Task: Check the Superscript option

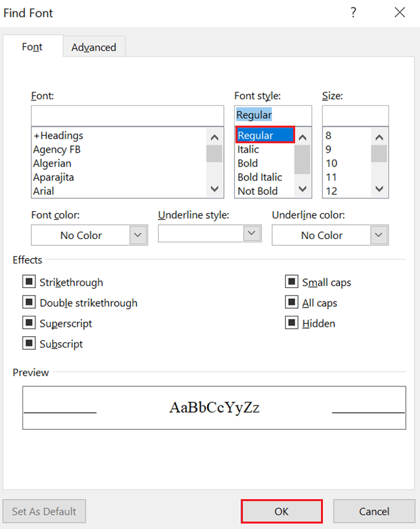Action: click(29, 323)
